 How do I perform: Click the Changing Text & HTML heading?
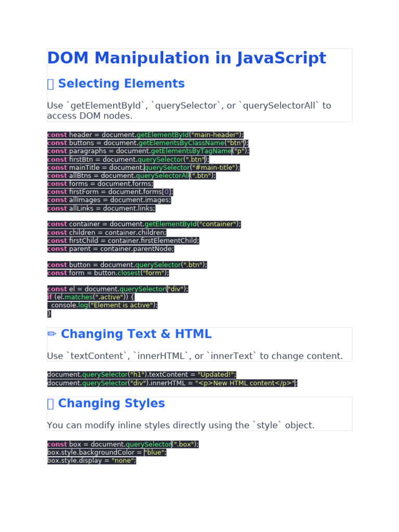(x=136, y=334)
